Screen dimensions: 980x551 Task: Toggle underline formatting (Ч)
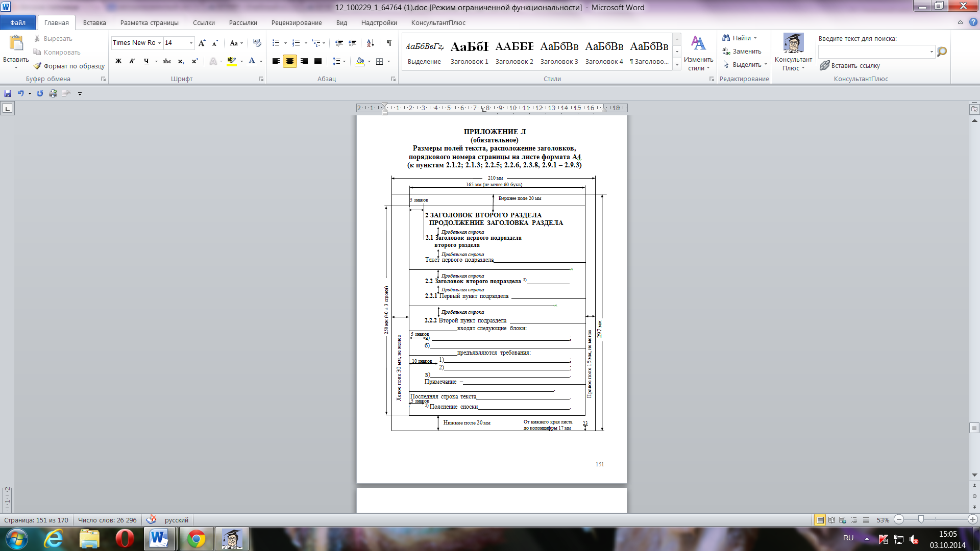coord(146,61)
